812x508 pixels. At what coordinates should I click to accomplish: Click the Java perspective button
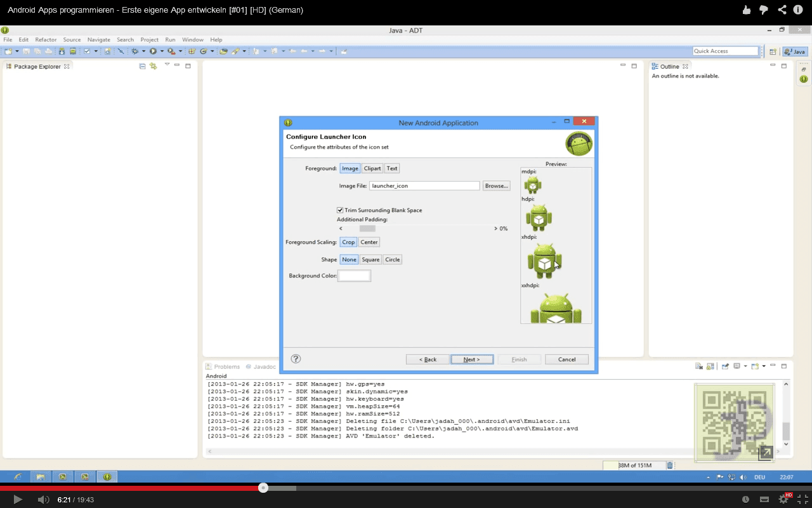tap(796, 51)
